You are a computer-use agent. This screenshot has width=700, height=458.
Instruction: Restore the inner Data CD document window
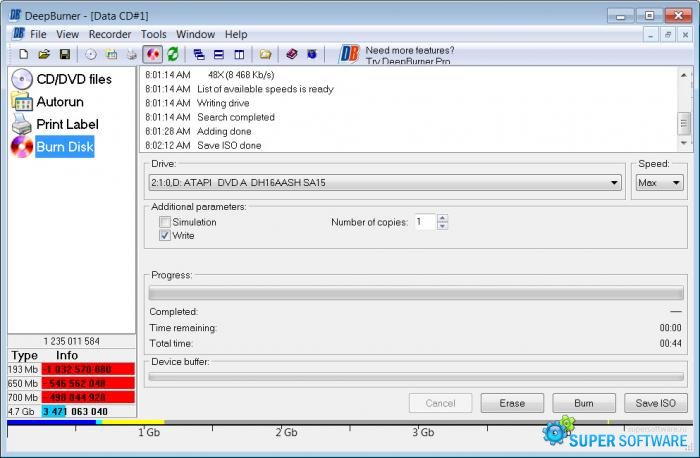[x=668, y=34]
